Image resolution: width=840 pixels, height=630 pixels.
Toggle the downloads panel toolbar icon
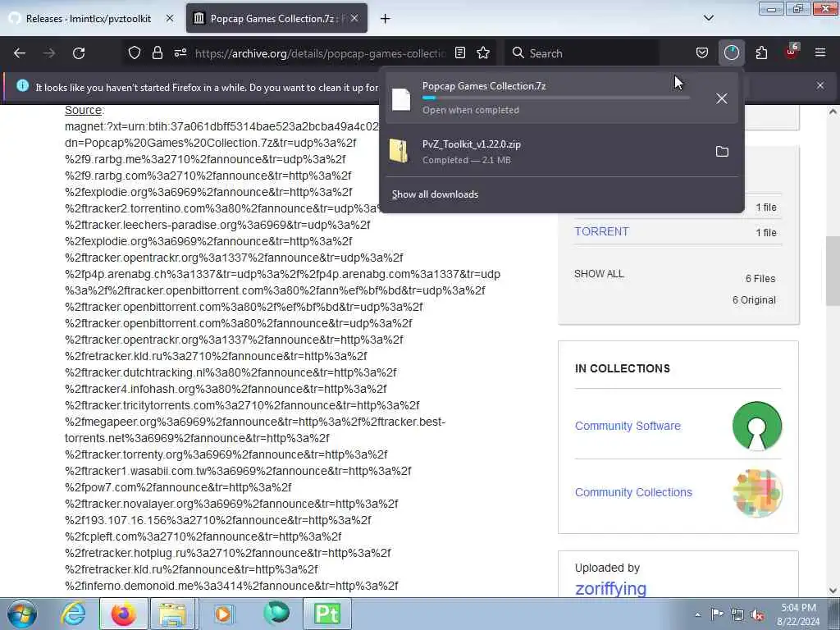pos(731,52)
